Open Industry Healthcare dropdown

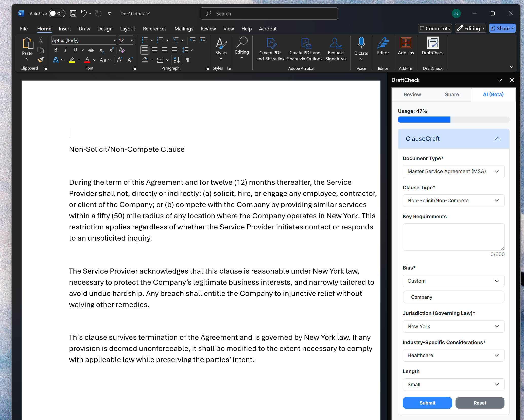tap(453, 355)
